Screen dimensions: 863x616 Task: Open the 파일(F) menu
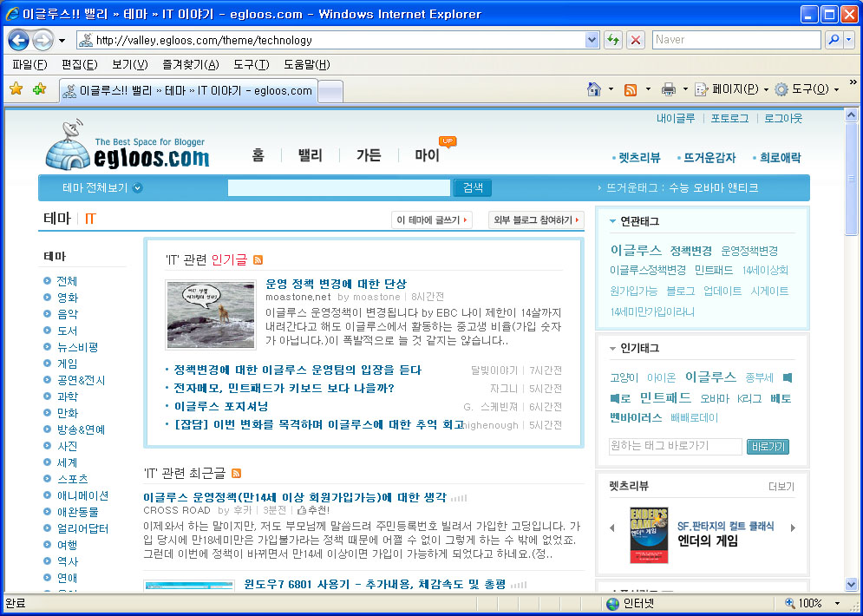(x=29, y=65)
